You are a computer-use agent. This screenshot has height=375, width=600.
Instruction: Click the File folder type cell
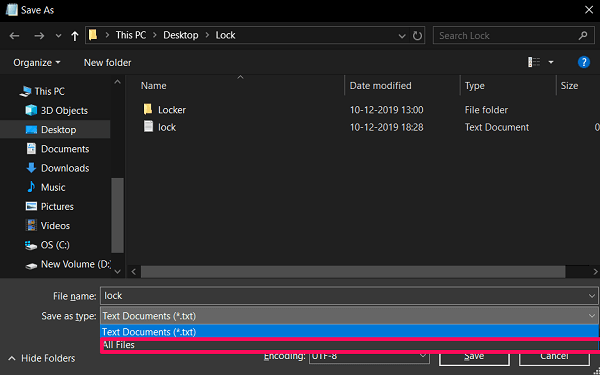point(486,110)
